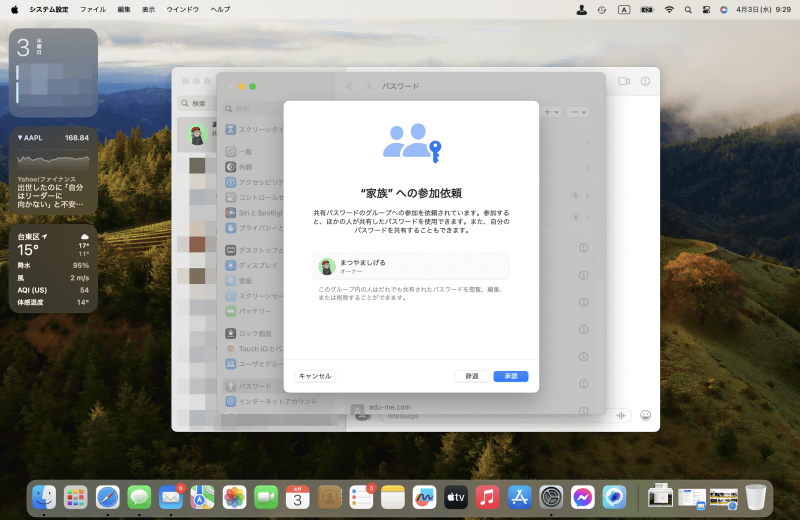Open conversation info in Messages window
The image size is (800, 520).
coord(645,81)
